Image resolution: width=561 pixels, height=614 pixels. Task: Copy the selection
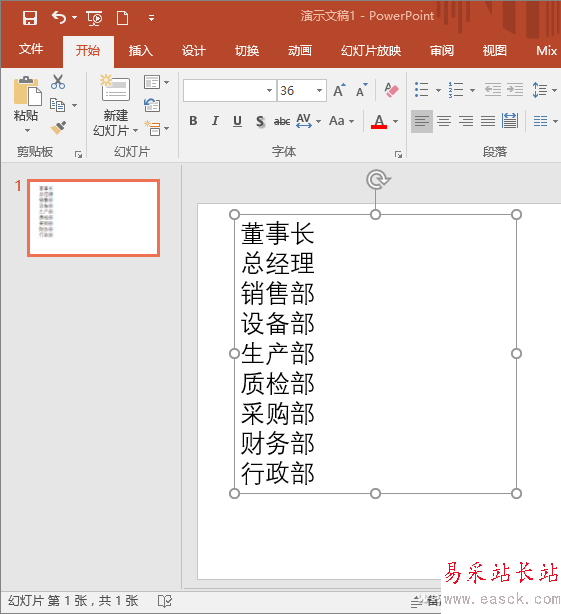click(x=57, y=105)
